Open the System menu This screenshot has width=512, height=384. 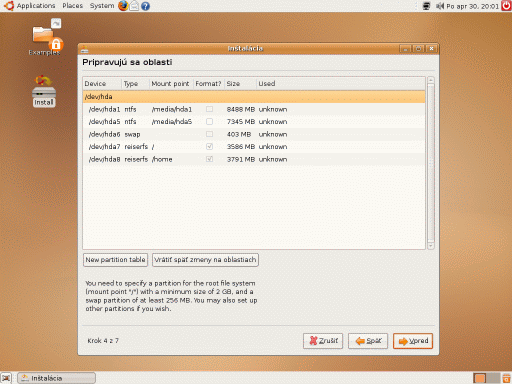102,6
